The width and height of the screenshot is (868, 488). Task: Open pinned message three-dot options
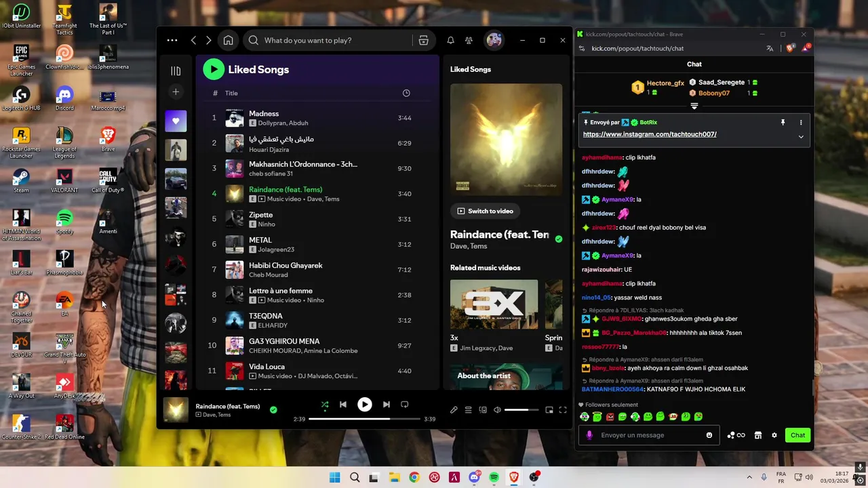coord(801,123)
